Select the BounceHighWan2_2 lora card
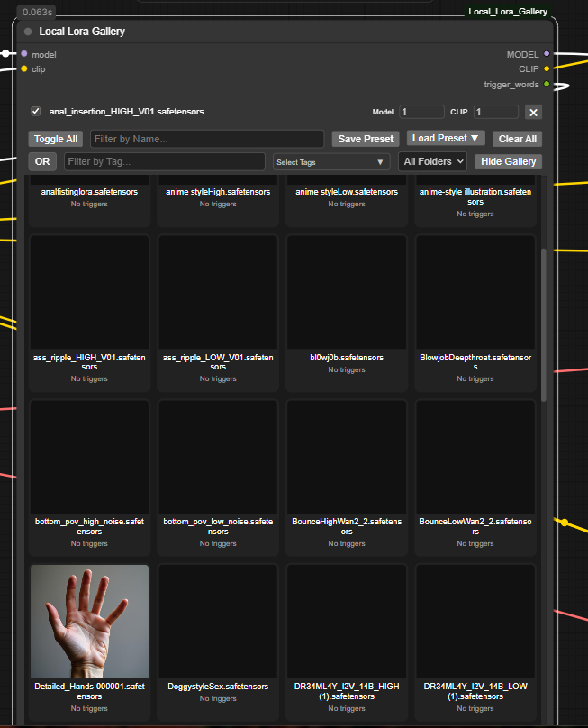This screenshot has width=588, height=728. coord(347,478)
